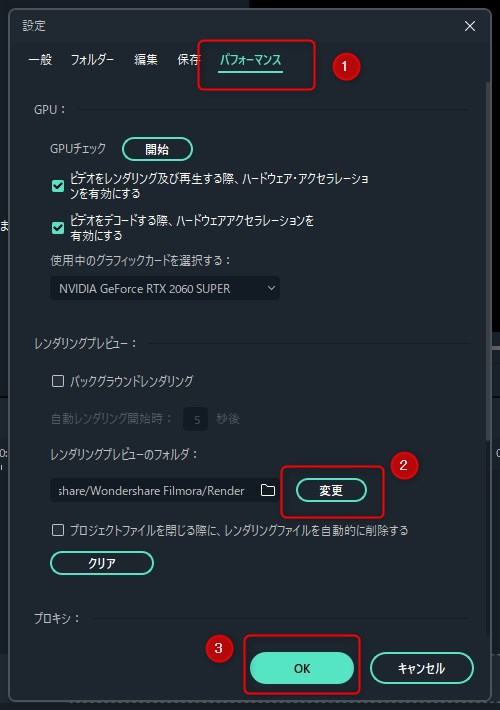Enable バックグラウンドレンダリング checkbox
The height and width of the screenshot is (710, 500).
point(58,381)
